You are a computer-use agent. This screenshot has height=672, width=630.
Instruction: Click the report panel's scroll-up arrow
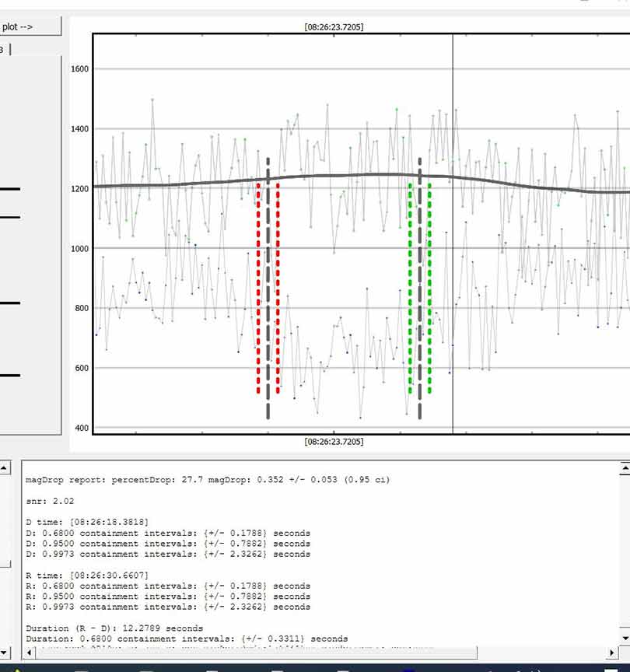coord(625,469)
